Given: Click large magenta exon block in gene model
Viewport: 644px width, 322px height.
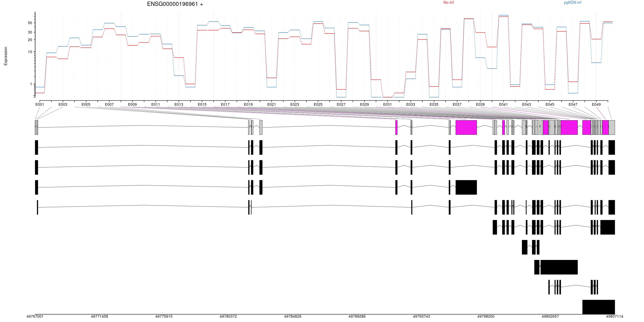Looking at the screenshot, I should [466, 127].
